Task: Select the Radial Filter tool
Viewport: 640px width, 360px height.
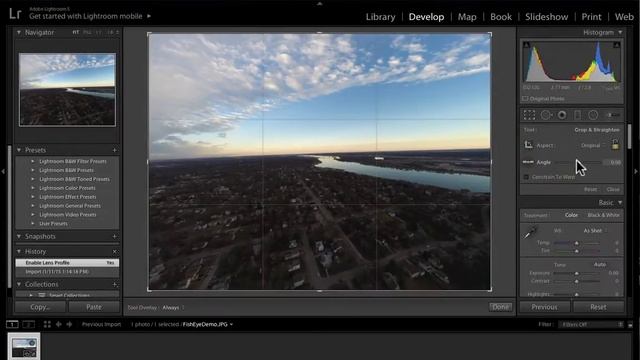Action: [x=593, y=115]
